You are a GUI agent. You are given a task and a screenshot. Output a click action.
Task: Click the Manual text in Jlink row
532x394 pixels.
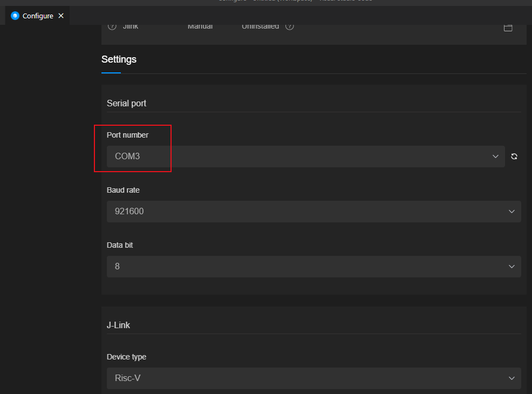200,26
